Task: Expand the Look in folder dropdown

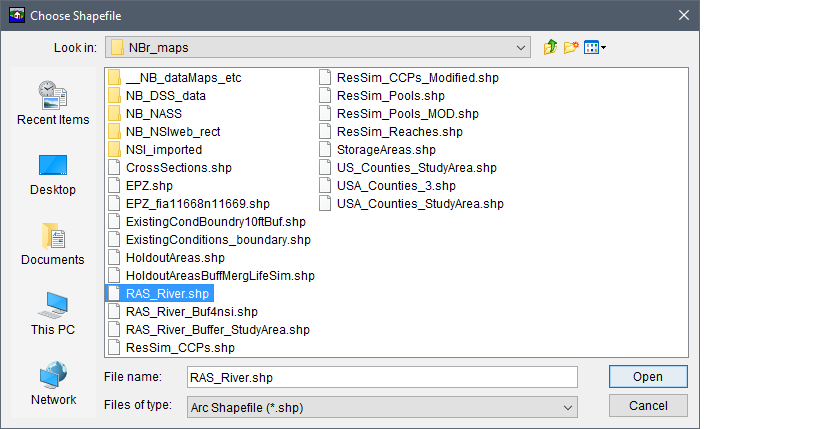Action: [x=520, y=47]
